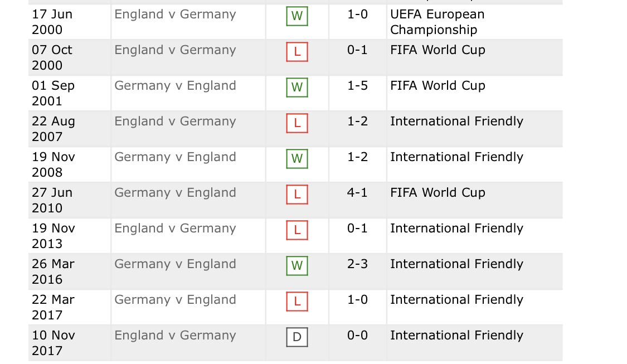Click the L badge for 22 Mar 2017
627x364 pixels.
pos(297,301)
